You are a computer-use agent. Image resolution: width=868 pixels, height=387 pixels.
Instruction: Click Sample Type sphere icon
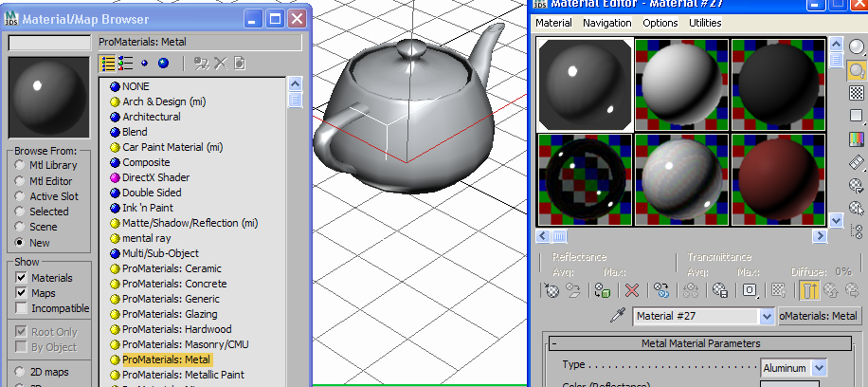857,46
